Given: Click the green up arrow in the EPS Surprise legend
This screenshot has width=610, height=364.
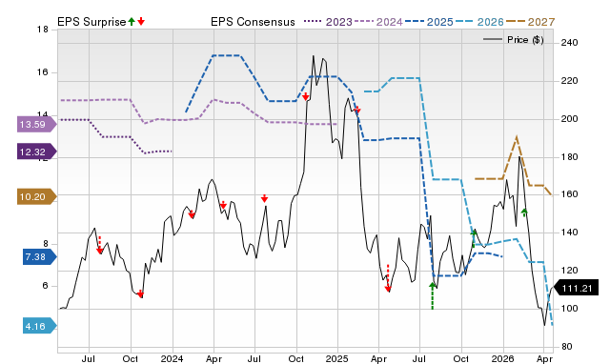Looking at the screenshot, I should coord(132,21).
